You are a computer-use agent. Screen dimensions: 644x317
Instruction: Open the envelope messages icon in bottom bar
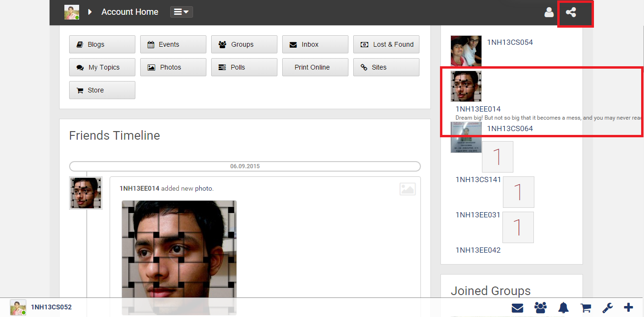[x=517, y=308]
